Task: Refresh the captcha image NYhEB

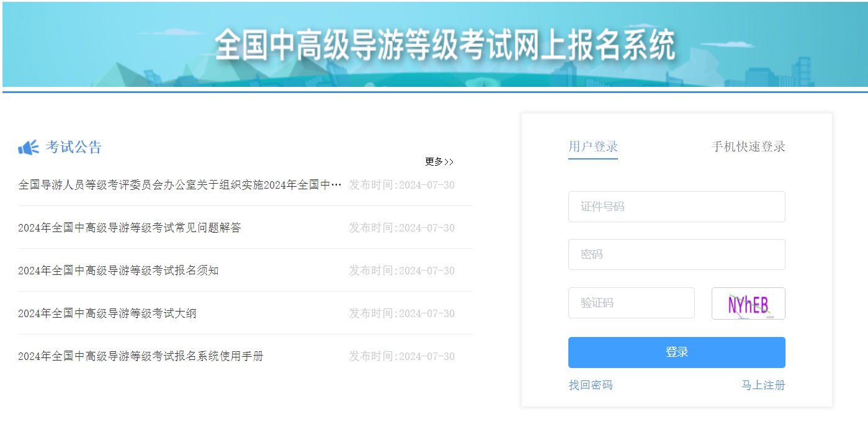Action: pos(748,303)
